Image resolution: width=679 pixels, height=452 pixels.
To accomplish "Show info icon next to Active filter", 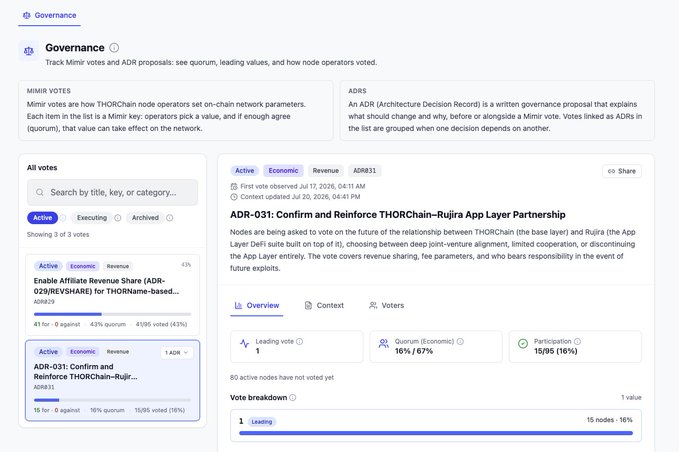I will click(x=63, y=218).
